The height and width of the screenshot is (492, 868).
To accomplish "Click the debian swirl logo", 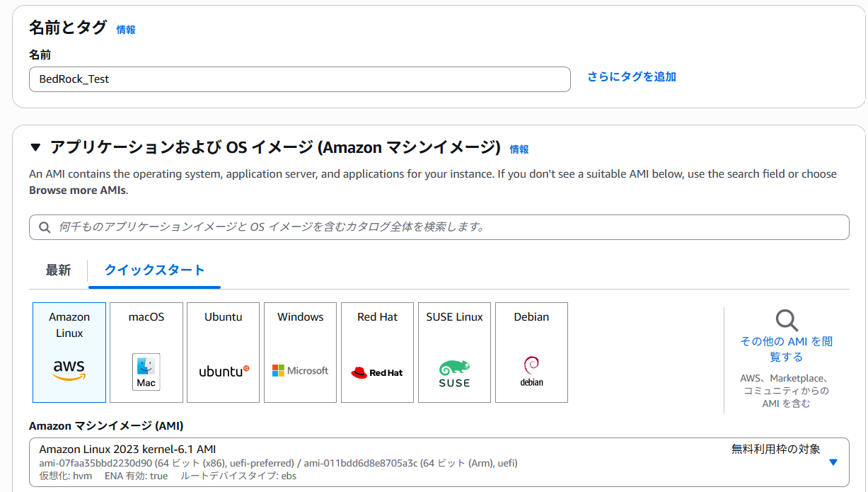I will pyautogui.click(x=531, y=370).
